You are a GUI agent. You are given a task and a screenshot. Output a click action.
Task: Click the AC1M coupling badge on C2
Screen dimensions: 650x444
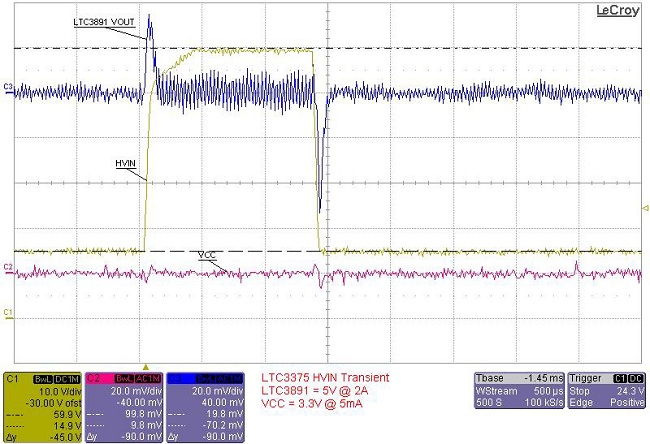(x=148, y=379)
